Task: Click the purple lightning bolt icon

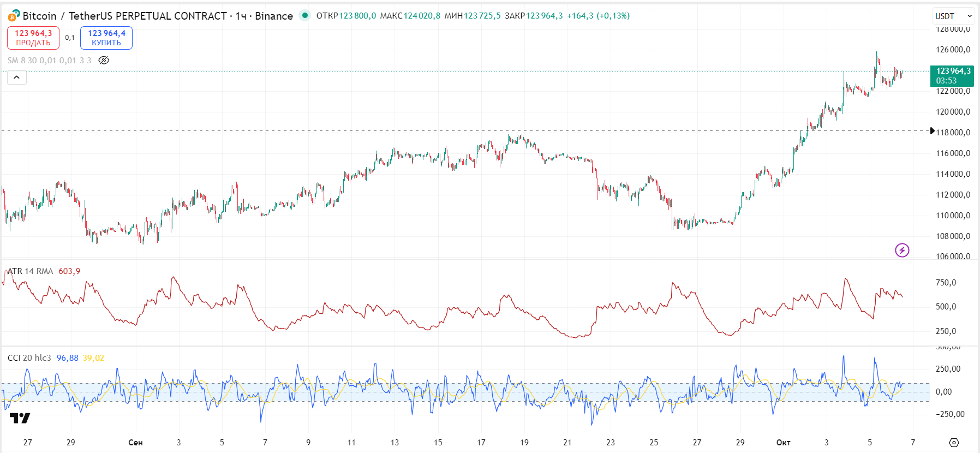Action: 902,250
